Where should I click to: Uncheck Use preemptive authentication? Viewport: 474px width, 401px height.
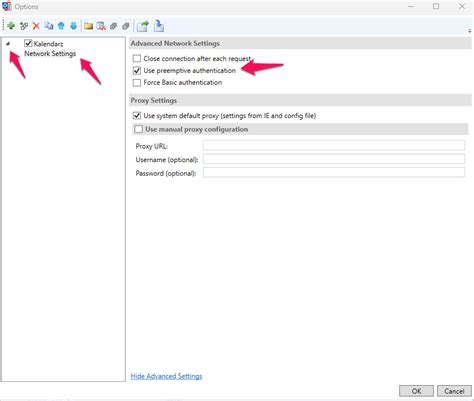(137, 71)
